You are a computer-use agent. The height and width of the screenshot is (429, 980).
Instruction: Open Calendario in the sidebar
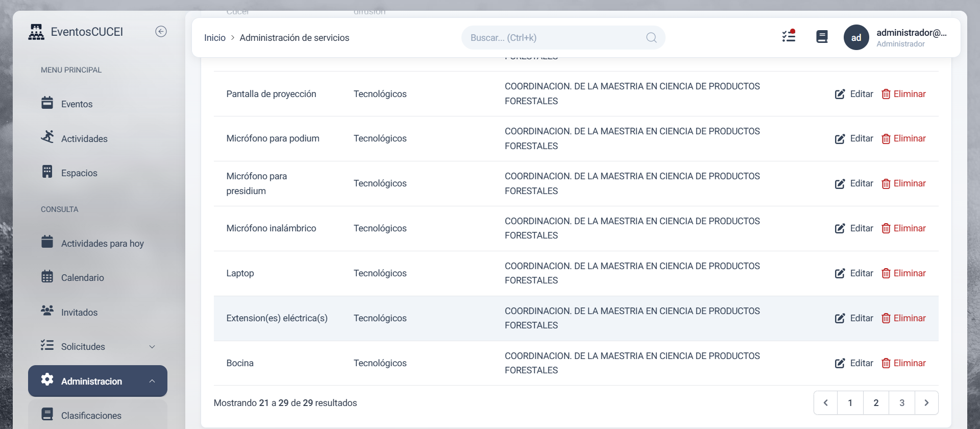click(82, 278)
